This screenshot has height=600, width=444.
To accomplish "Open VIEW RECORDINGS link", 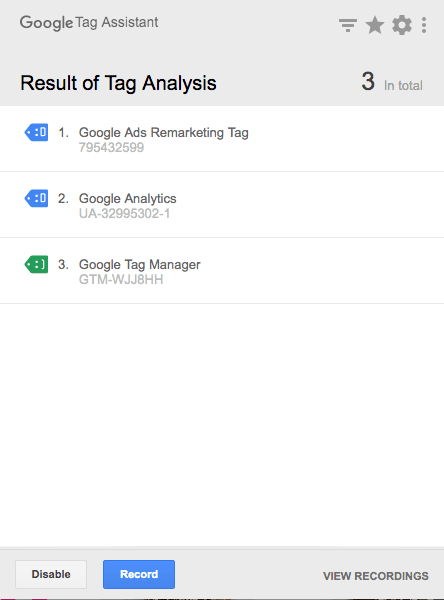I will click(375, 576).
